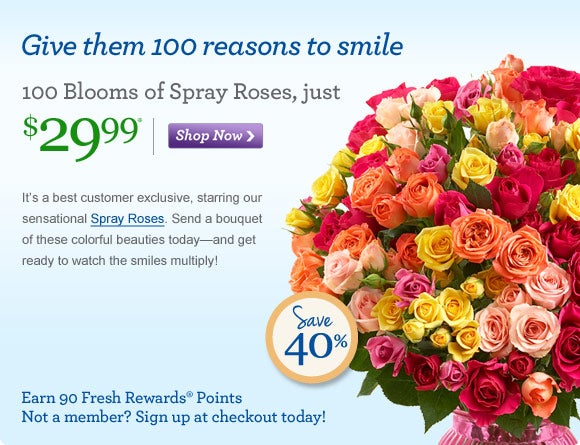Click the 100 Blooms of Spray Roses subheading
The image size is (580, 445).
coord(181,92)
